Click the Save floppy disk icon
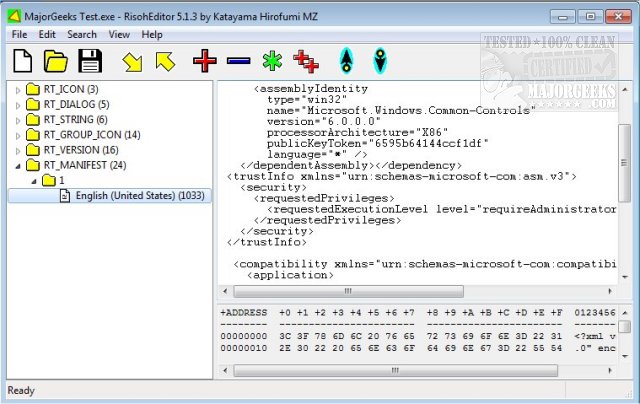The image size is (640, 404). [x=90, y=61]
